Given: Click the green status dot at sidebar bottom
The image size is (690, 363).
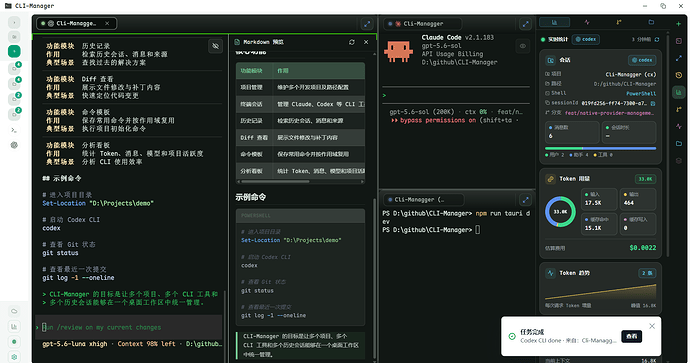Looking at the screenshot, I should click(x=14, y=342).
